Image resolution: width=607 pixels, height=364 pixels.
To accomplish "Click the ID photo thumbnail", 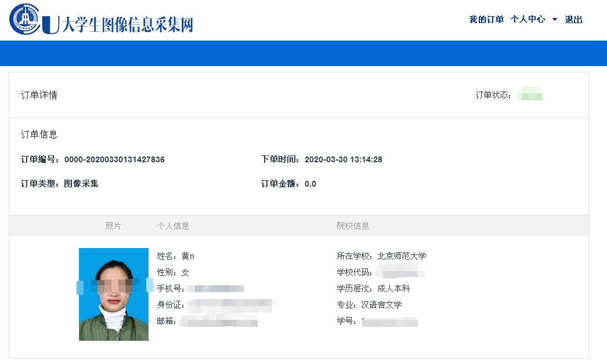I will point(114,294).
